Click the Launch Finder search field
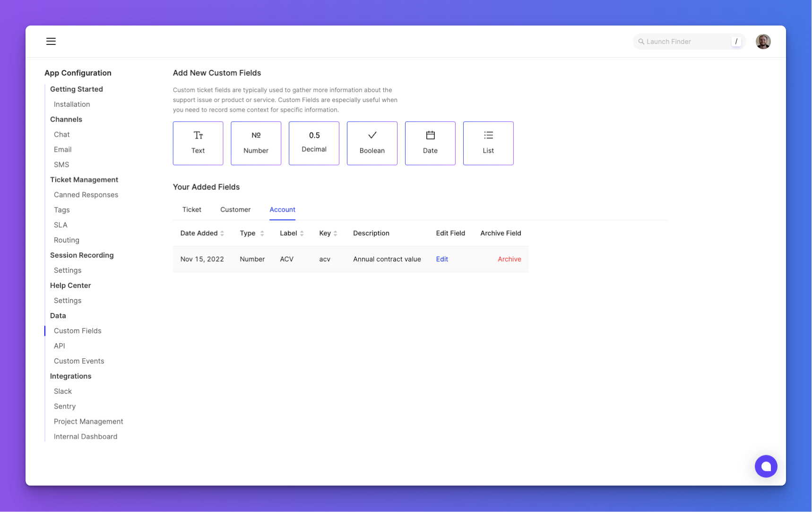The image size is (812, 512). (689, 42)
